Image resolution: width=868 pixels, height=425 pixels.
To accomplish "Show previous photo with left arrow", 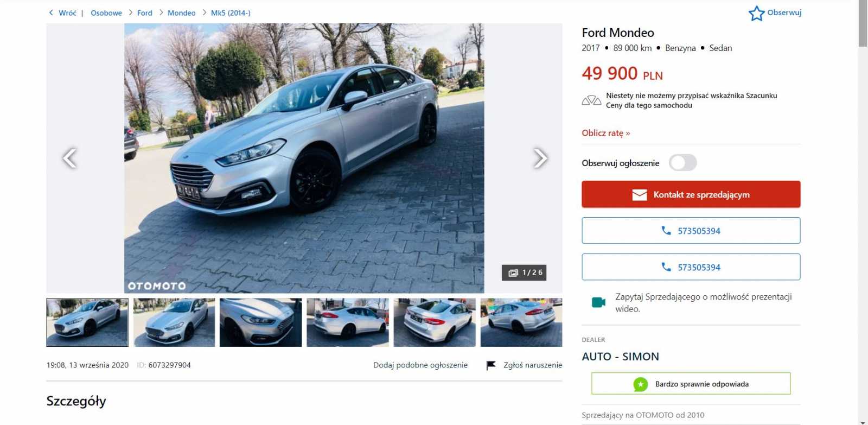I will pos(69,158).
